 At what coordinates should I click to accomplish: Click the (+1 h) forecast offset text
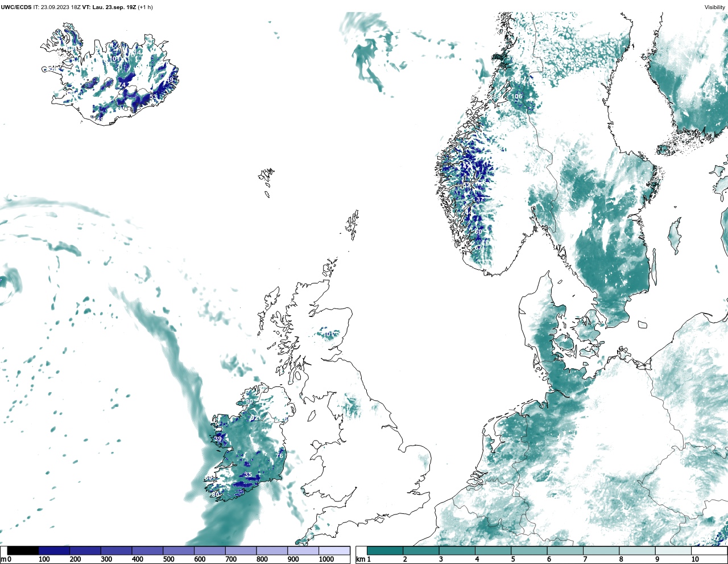(145, 7)
